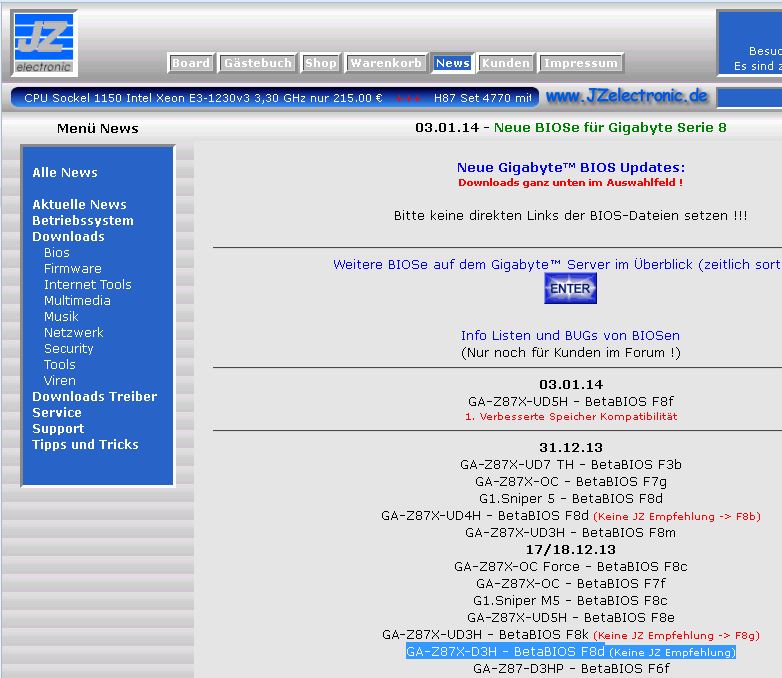Screen dimensions: 782x678
Task: Click the Neue Gigabyte BIOS Updates heading
Action: (571, 167)
